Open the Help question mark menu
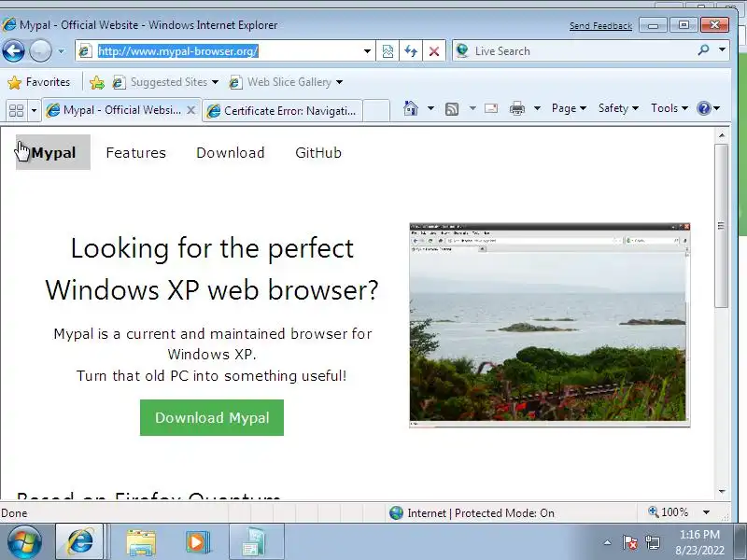Screen dimensions: 747x560 click(x=708, y=108)
